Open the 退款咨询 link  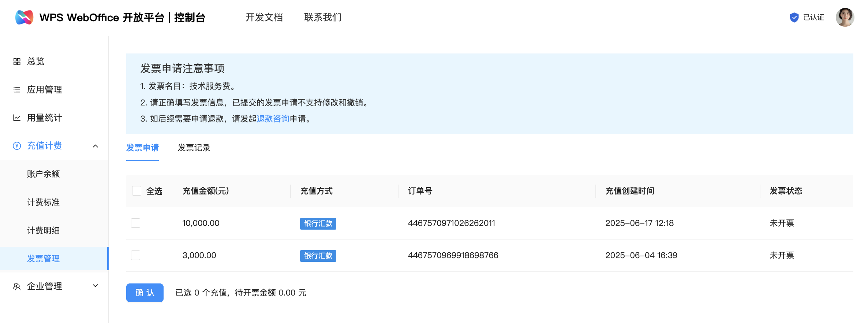pyautogui.click(x=273, y=119)
